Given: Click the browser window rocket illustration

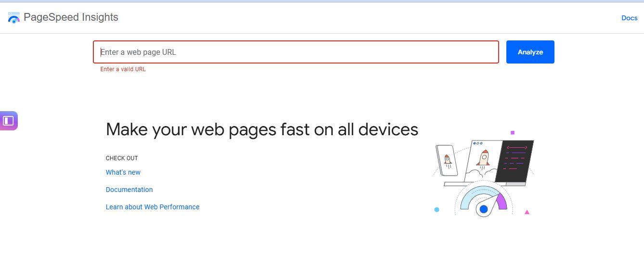Looking at the screenshot, I should pos(484,159).
